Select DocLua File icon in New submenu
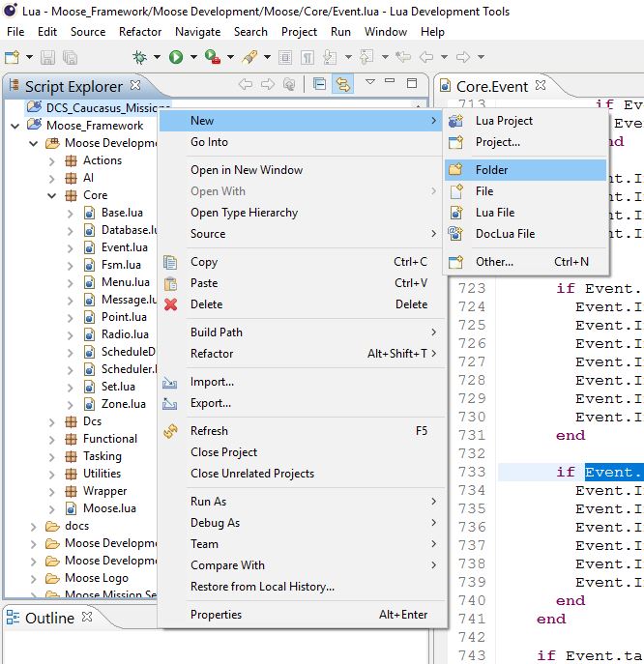This screenshot has height=664, width=644. [x=456, y=234]
